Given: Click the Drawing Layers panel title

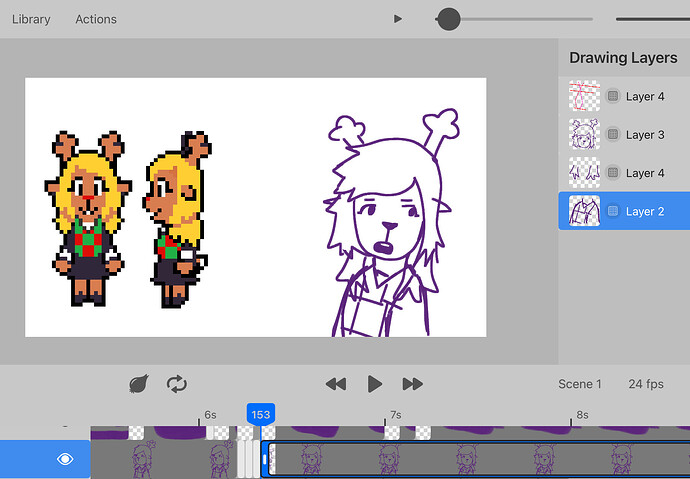Looking at the screenshot, I should [x=623, y=58].
